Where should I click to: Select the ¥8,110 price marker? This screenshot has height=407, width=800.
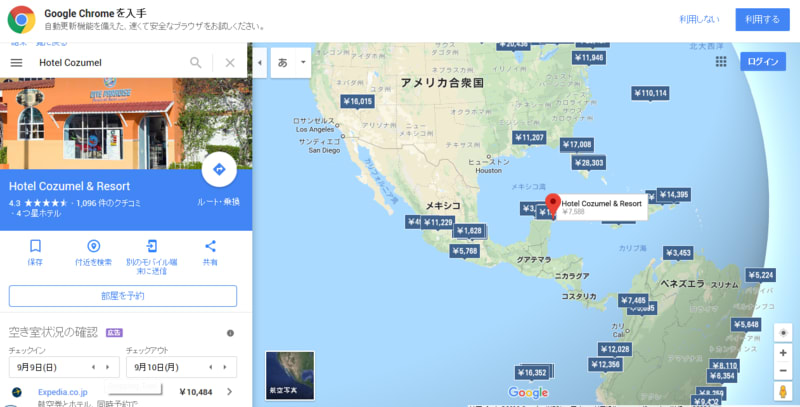[724, 366]
